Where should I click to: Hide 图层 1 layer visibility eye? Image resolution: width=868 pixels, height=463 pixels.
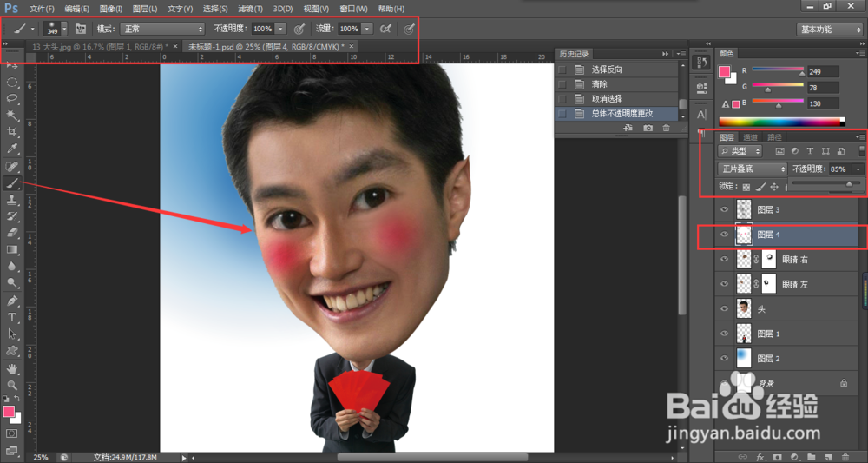tap(725, 334)
